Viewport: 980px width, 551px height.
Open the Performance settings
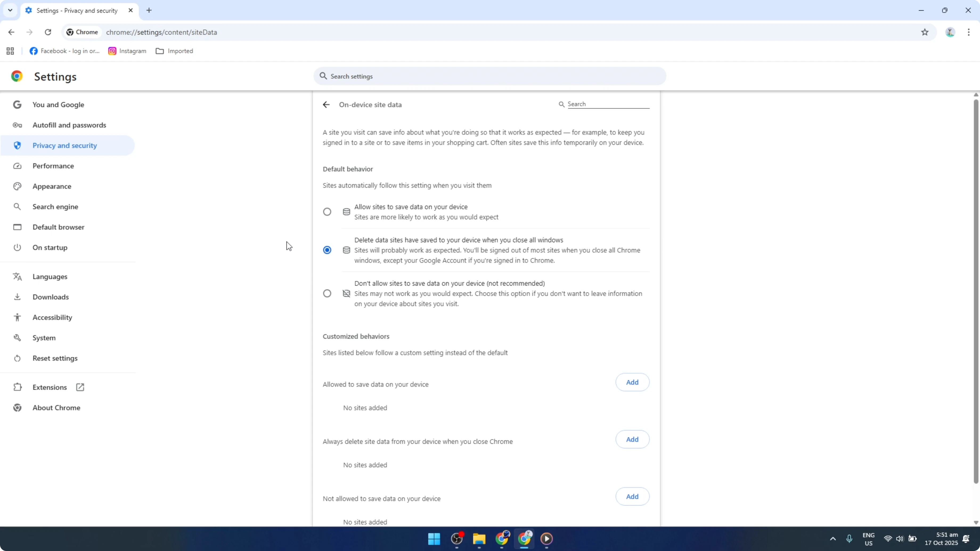tap(53, 166)
